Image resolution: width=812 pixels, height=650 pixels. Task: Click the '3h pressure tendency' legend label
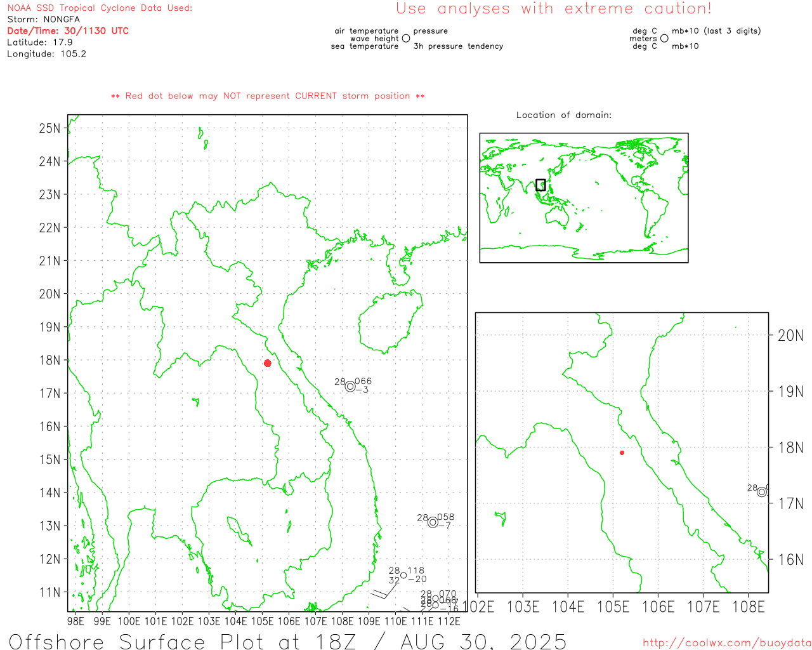coord(458,46)
